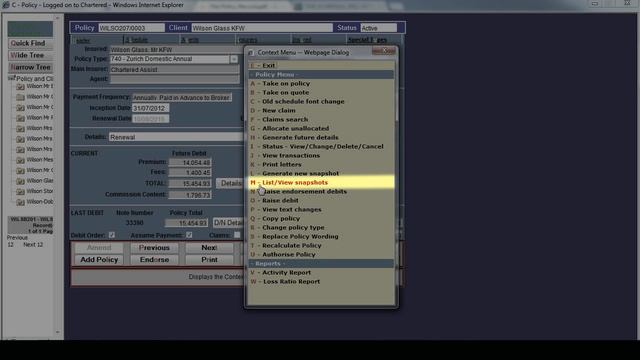Click the Note Number value 33390

click(x=134, y=223)
